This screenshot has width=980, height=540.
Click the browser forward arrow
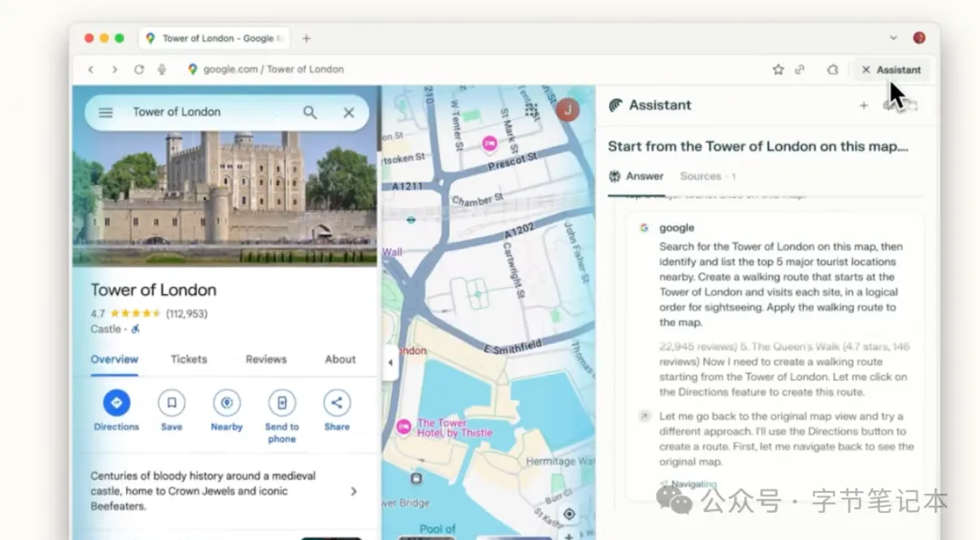pyautogui.click(x=114, y=69)
